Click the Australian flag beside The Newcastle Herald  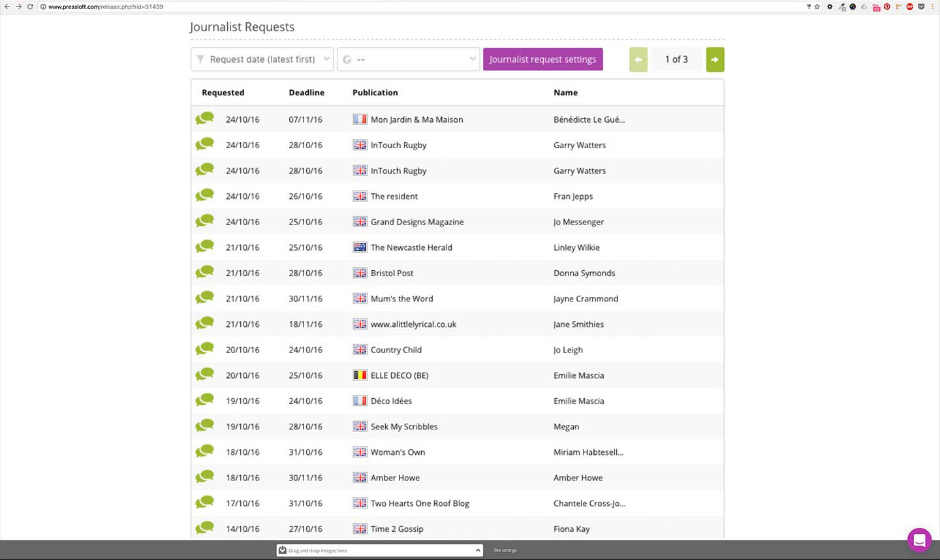360,247
